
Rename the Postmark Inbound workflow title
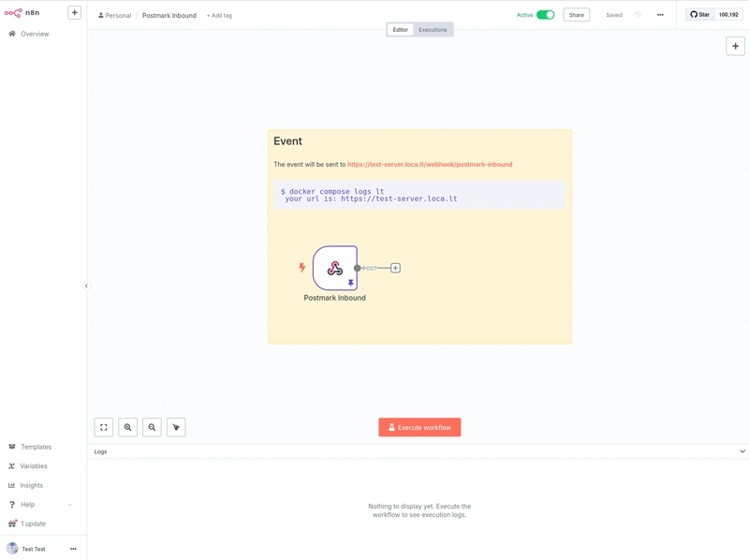169,15
